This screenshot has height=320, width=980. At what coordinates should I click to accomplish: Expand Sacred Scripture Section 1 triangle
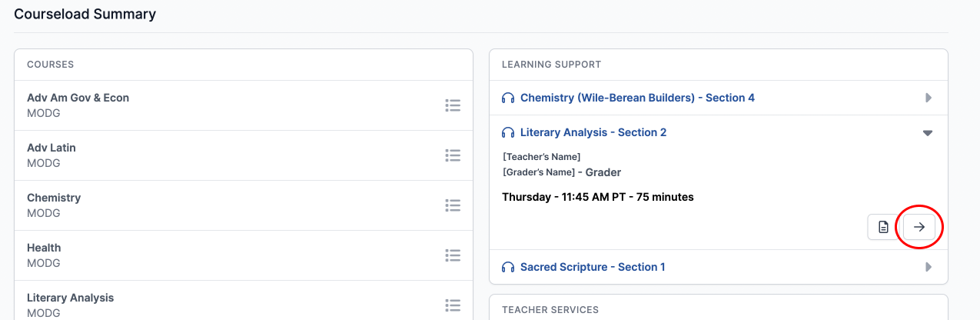point(929,267)
